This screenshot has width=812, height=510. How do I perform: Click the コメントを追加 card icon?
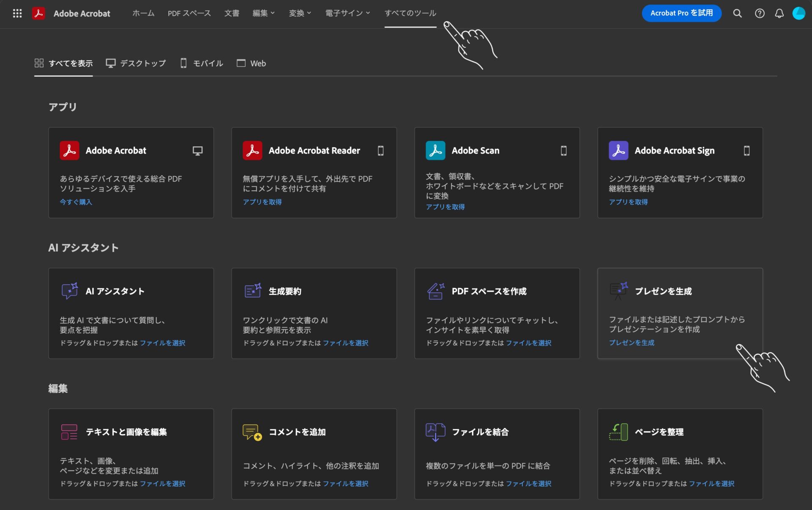click(252, 432)
